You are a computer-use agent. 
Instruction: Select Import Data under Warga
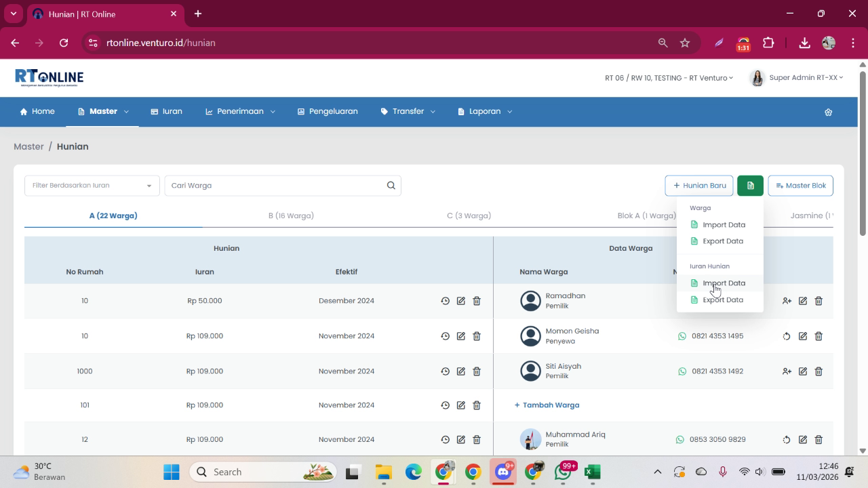coord(719,225)
